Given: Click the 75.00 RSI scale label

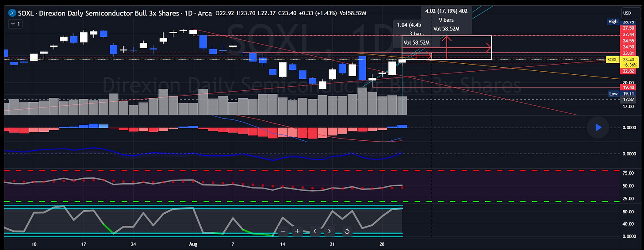Looking at the screenshot, I should [629, 173].
